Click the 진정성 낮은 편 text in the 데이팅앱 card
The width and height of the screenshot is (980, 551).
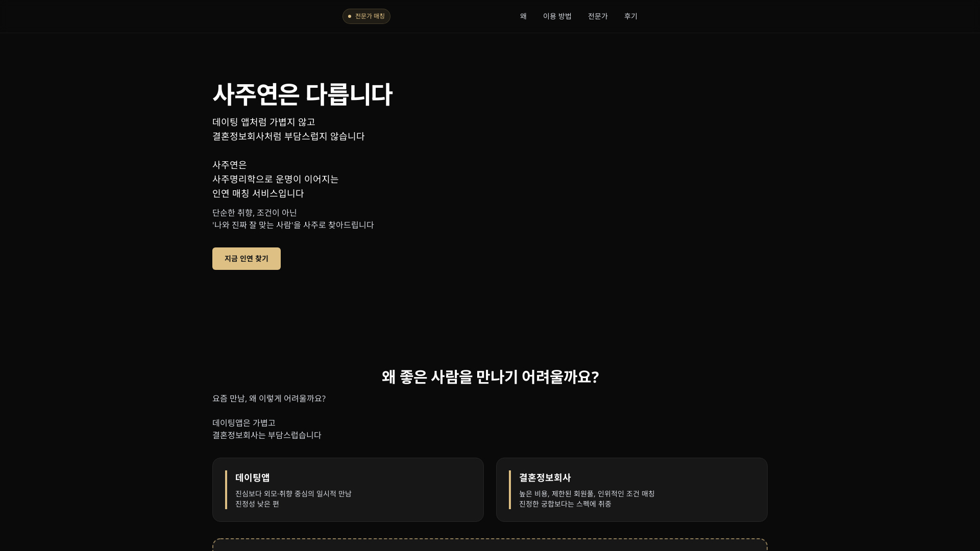257,504
